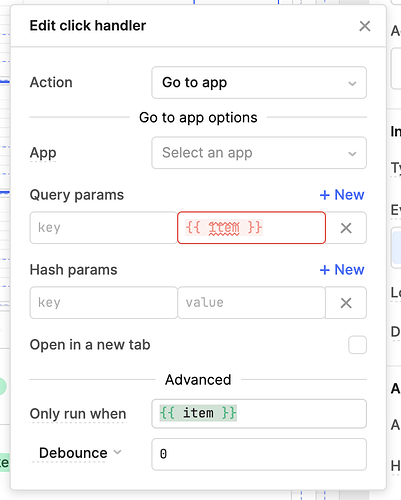The height and width of the screenshot is (500, 401).
Task: Click the Advanced section heading
Action: 198,380
